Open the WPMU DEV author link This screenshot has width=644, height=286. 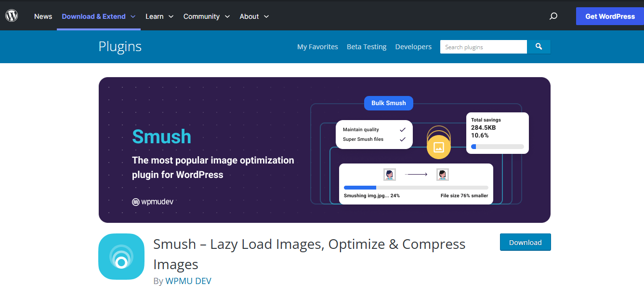(x=188, y=281)
